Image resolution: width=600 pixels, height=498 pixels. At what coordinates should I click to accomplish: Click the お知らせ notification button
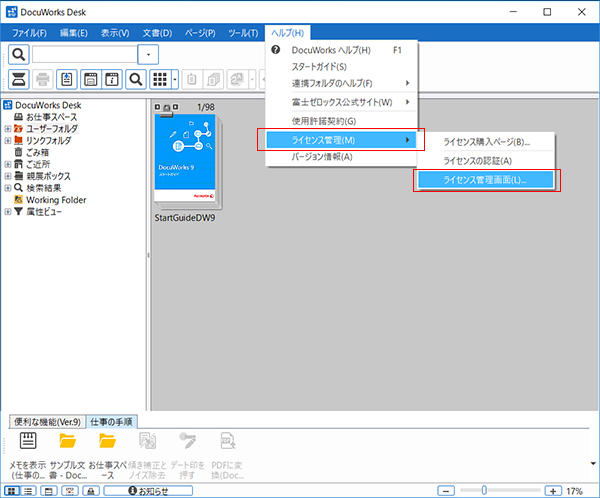pos(148,491)
